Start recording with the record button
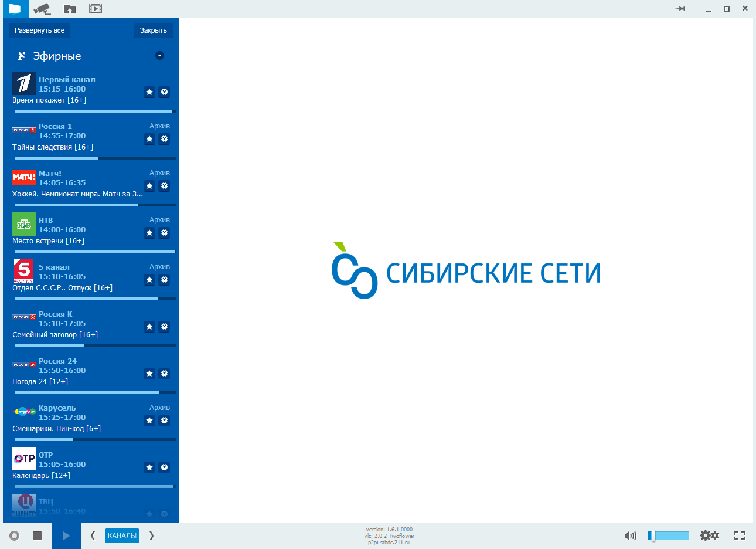 click(x=15, y=536)
